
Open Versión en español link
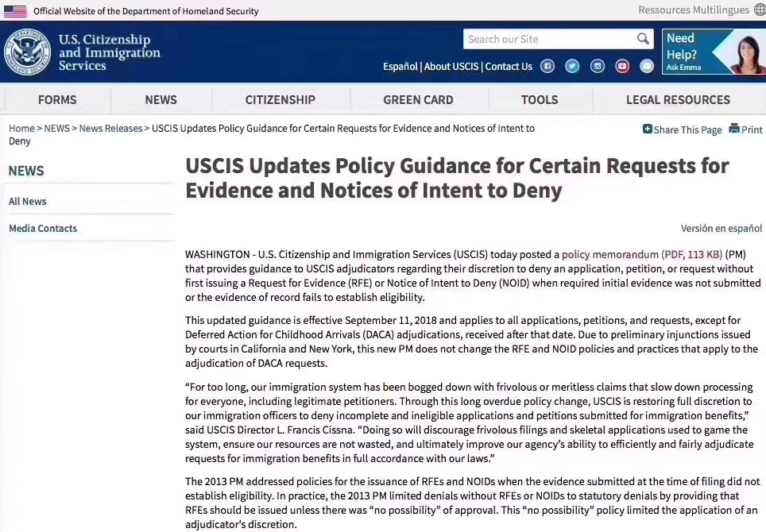(722, 228)
